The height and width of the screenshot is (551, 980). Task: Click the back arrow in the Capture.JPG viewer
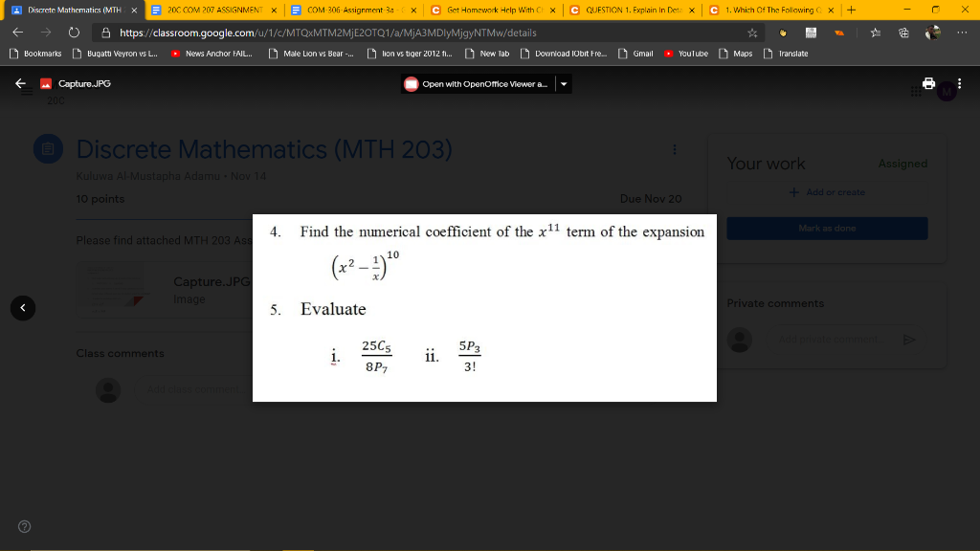(20, 83)
